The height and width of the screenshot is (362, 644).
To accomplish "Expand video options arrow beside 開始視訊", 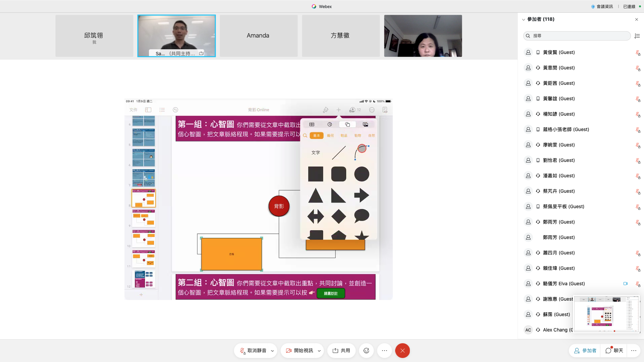I will tap(319, 351).
